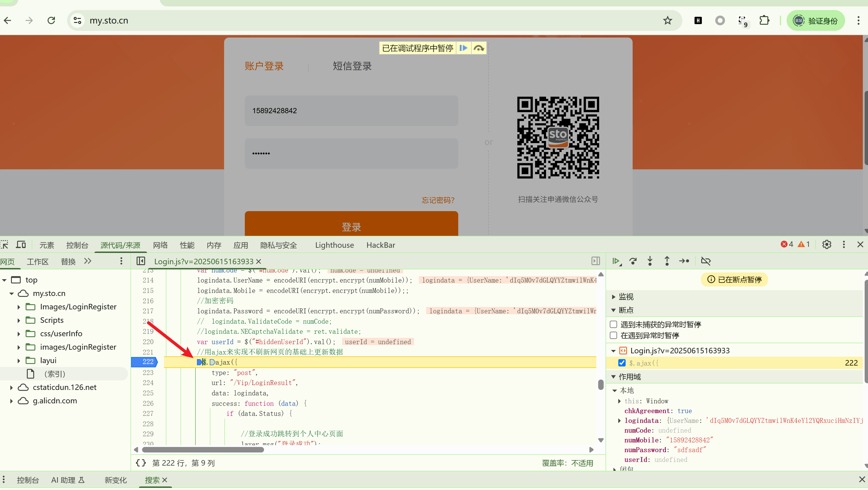Open the Lighthouse tab
The image size is (868, 490).
point(334,245)
